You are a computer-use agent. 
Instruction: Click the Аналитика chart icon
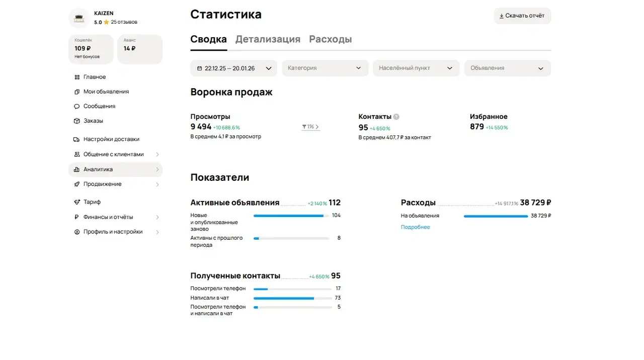77,170
